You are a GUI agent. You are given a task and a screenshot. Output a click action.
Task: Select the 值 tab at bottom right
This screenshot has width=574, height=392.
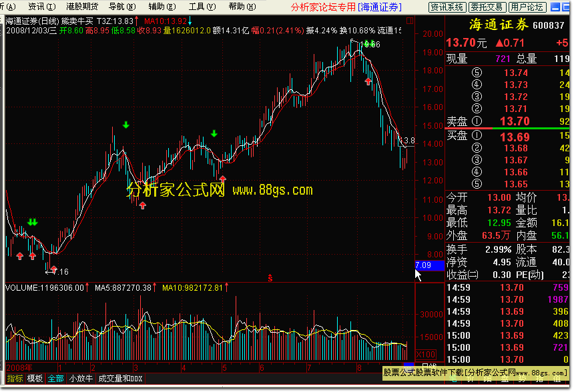(x=557, y=379)
